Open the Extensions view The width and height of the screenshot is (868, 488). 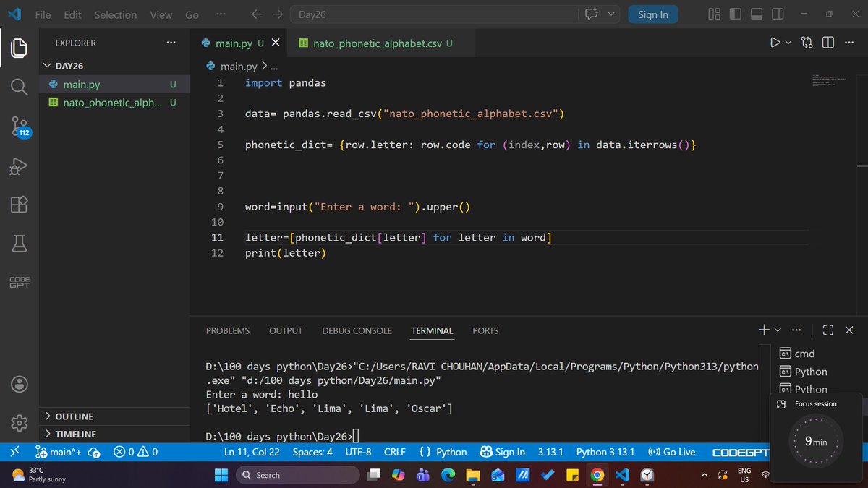(x=19, y=205)
